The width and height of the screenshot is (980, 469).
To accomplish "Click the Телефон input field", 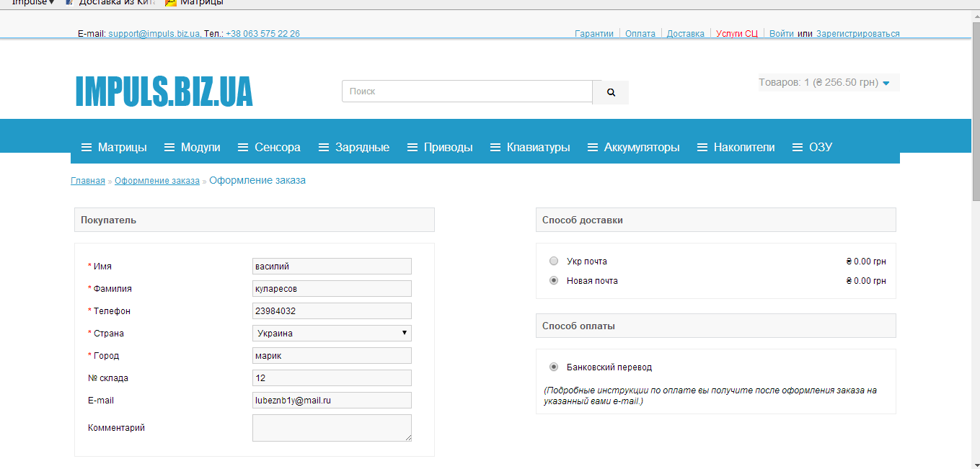I will (332, 311).
